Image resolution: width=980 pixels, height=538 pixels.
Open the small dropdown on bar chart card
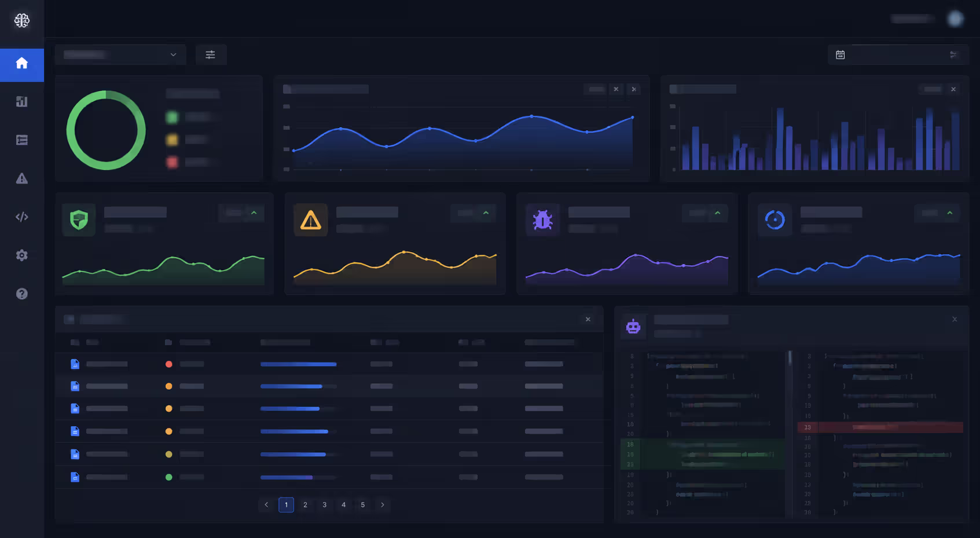coord(932,89)
